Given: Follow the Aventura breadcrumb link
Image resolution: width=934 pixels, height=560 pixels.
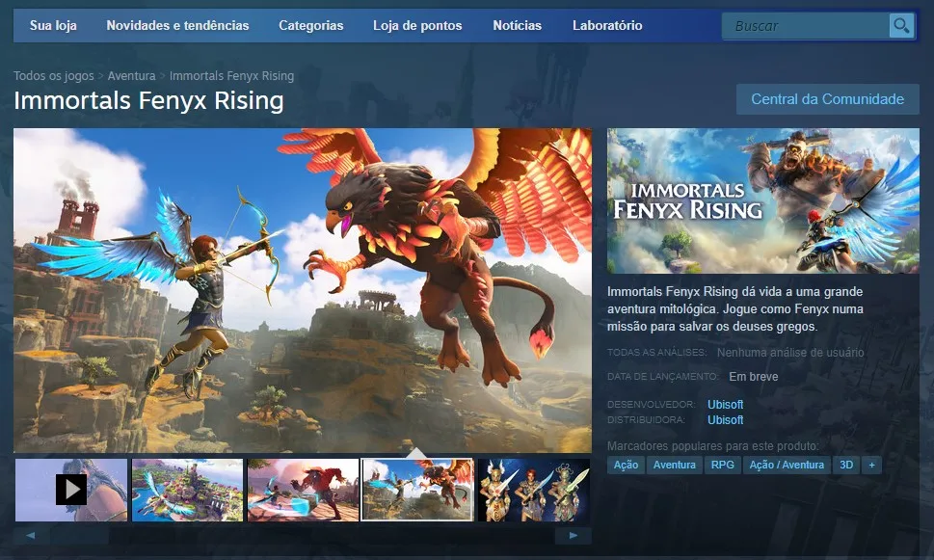Looking at the screenshot, I should click(132, 75).
